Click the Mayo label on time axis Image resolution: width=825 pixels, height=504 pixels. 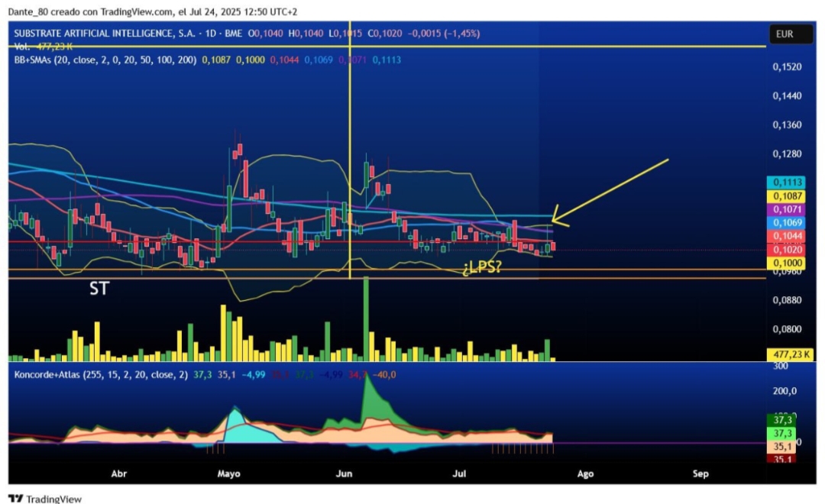pos(229,473)
